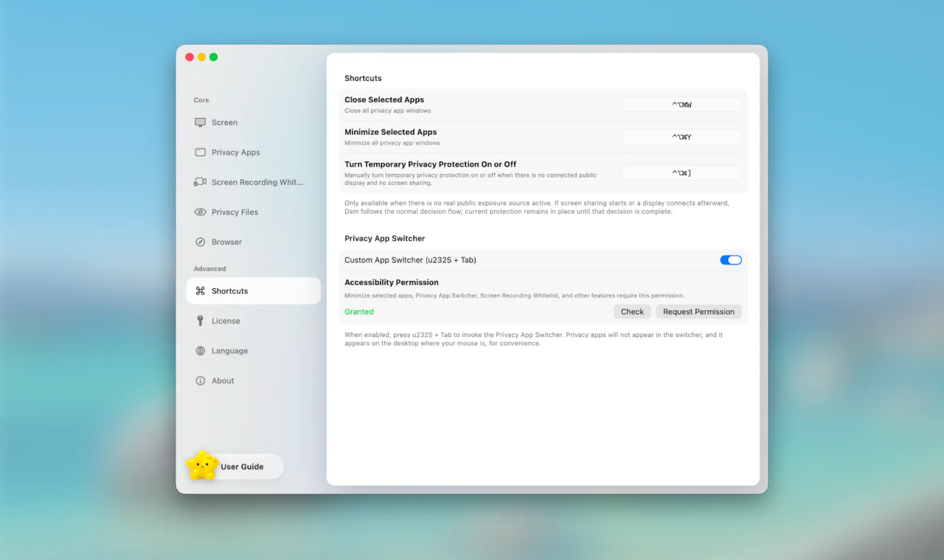The width and height of the screenshot is (944, 560).
Task: Edit Temporary Privacy Protection shortcut field
Action: (x=681, y=173)
